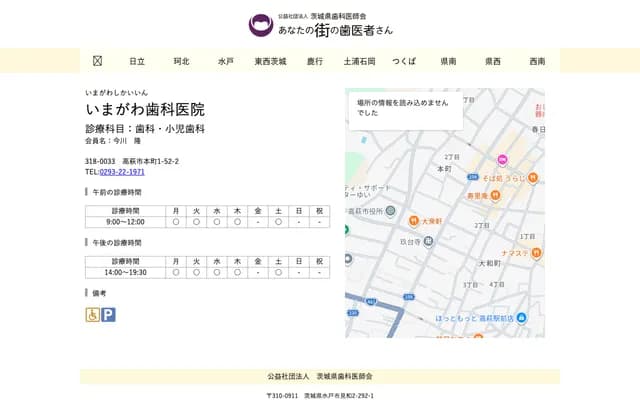Screen dimensions: 640x400
Task: Click the ナマステ restaurant pin on map
Action: tap(536, 253)
